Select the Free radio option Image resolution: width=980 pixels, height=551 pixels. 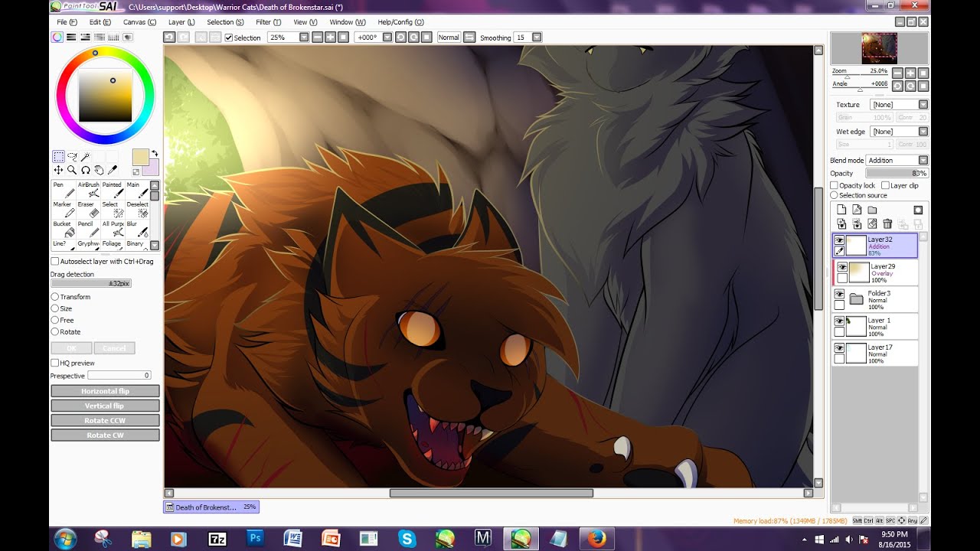(x=55, y=320)
